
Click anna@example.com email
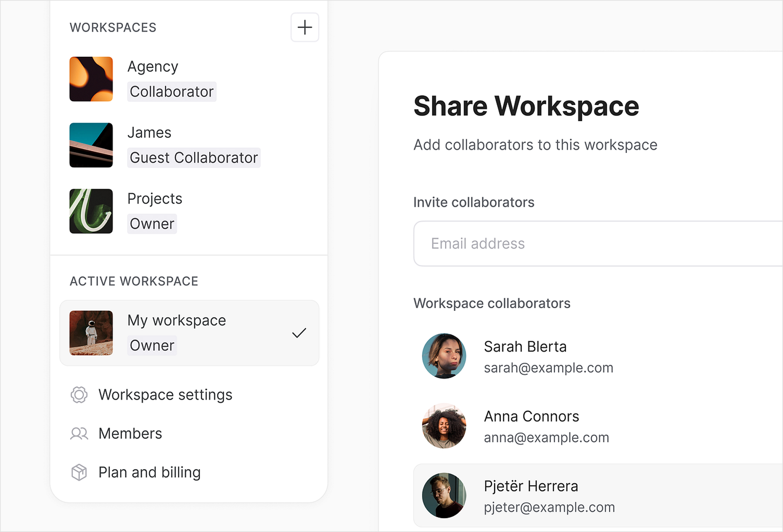pos(546,437)
